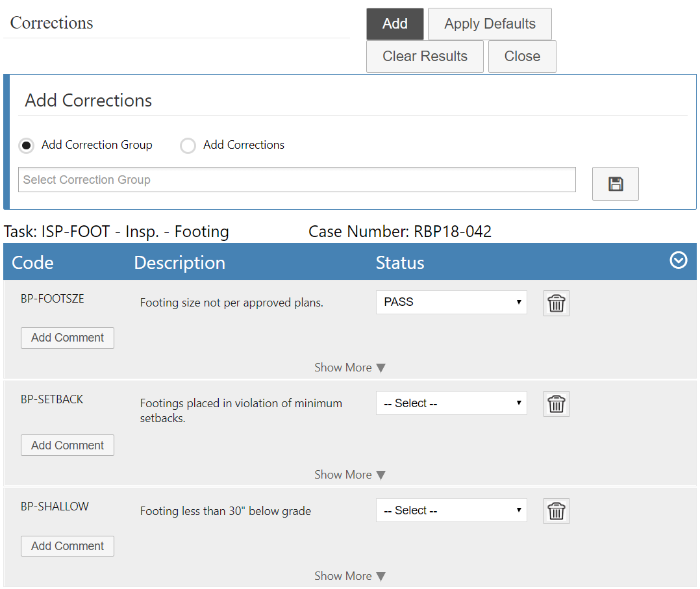The width and height of the screenshot is (700, 589).
Task: Click the BP-SETBACK code text
Action: click(52, 399)
